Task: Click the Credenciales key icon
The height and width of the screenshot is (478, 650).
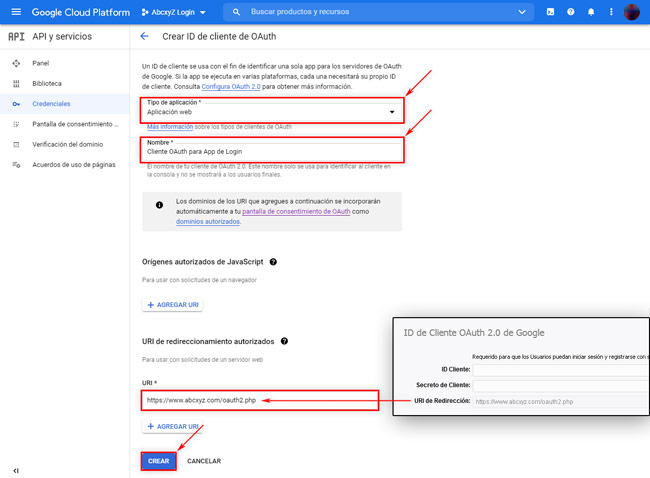Action: [x=16, y=104]
